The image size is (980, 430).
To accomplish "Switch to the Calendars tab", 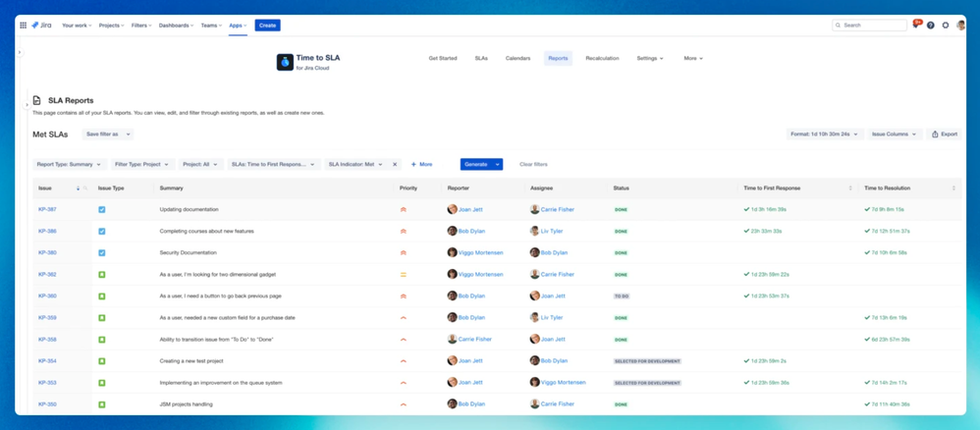I will pos(518,58).
